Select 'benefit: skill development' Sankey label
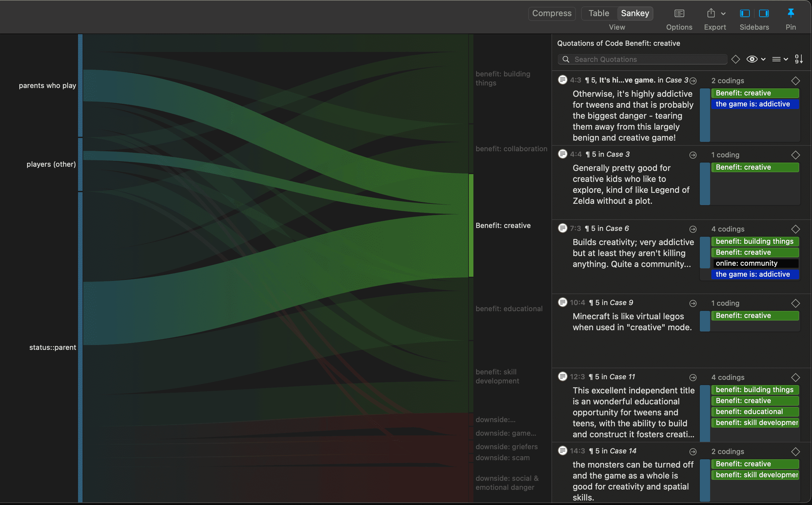This screenshot has width=812, height=505. pyautogui.click(x=497, y=376)
